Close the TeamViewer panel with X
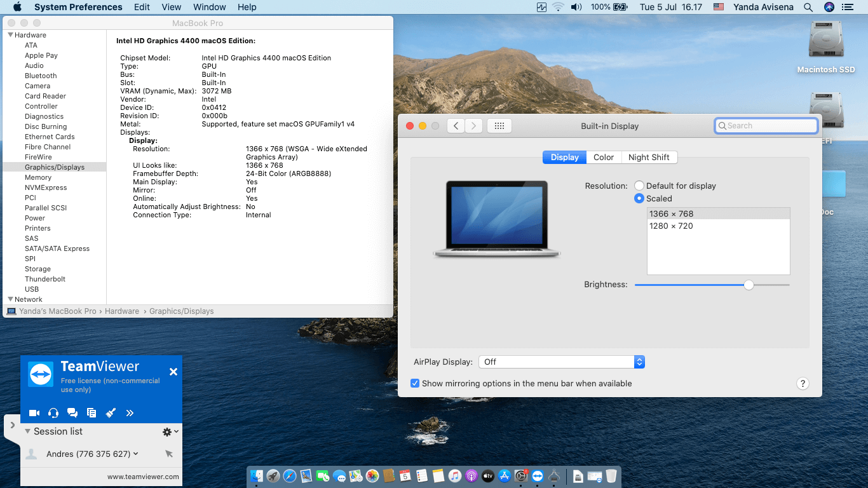Image resolution: width=868 pixels, height=488 pixels. [173, 372]
